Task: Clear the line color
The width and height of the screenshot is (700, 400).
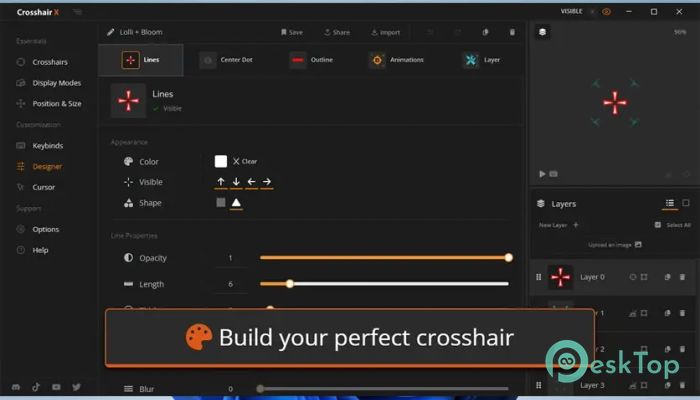Action: (x=245, y=161)
